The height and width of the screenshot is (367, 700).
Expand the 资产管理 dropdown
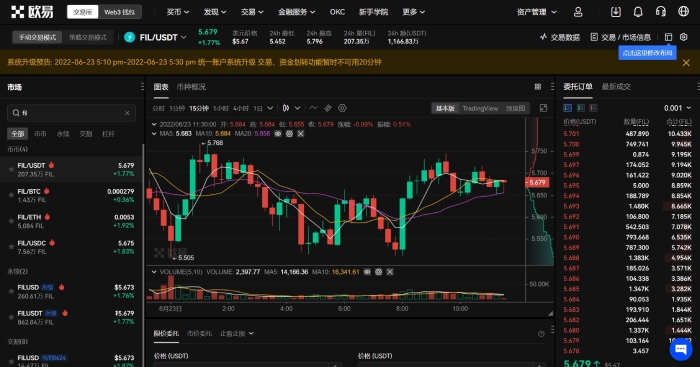point(537,12)
